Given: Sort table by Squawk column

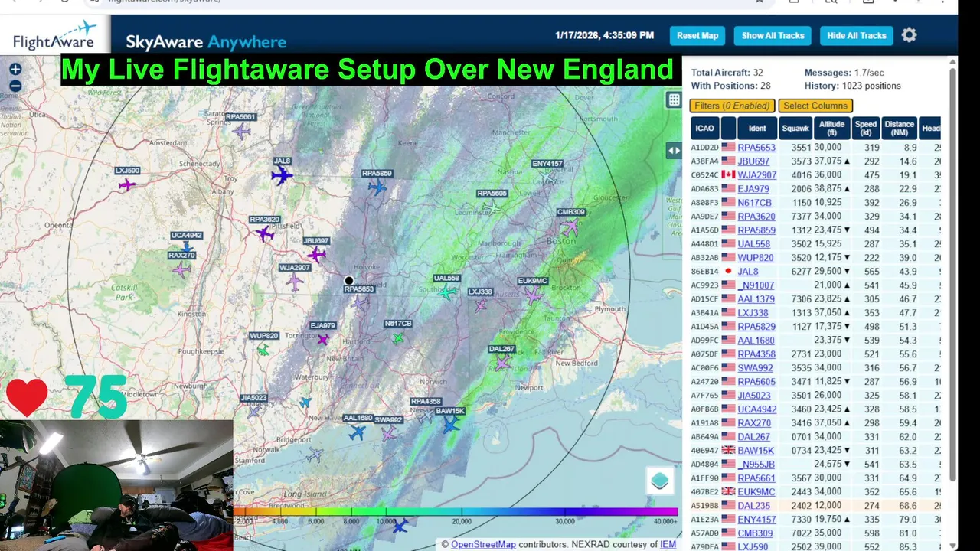Looking at the screenshot, I should tap(795, 129).
